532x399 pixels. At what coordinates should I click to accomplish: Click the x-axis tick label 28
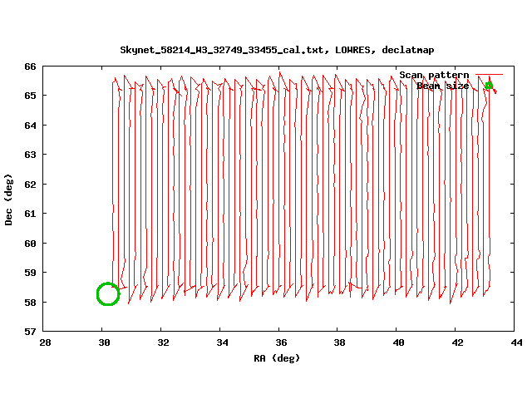(46, 342)
